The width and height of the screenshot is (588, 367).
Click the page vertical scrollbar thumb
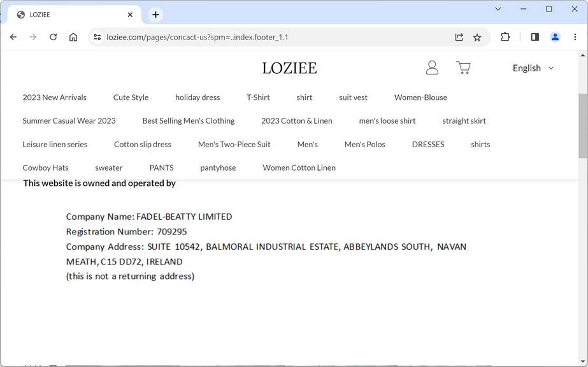point(583,126)
